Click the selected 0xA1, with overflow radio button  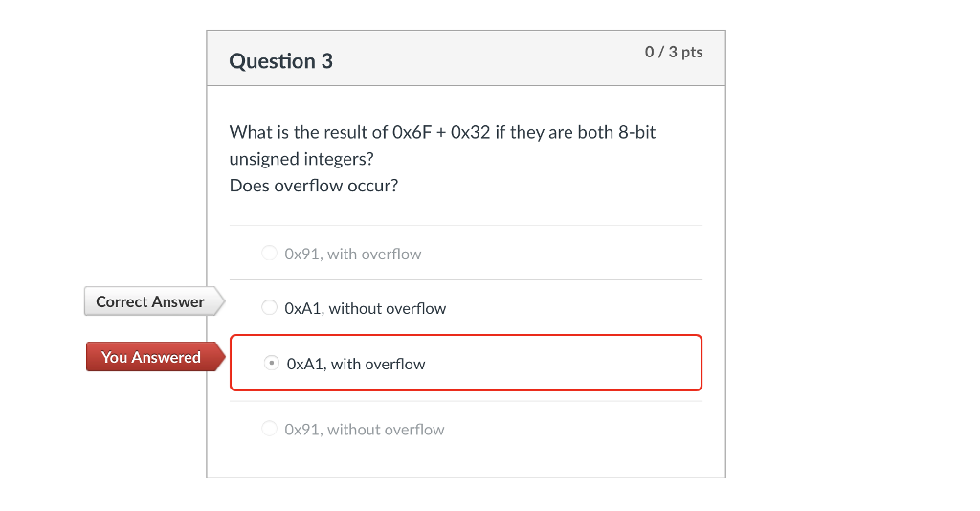[271, 363]
